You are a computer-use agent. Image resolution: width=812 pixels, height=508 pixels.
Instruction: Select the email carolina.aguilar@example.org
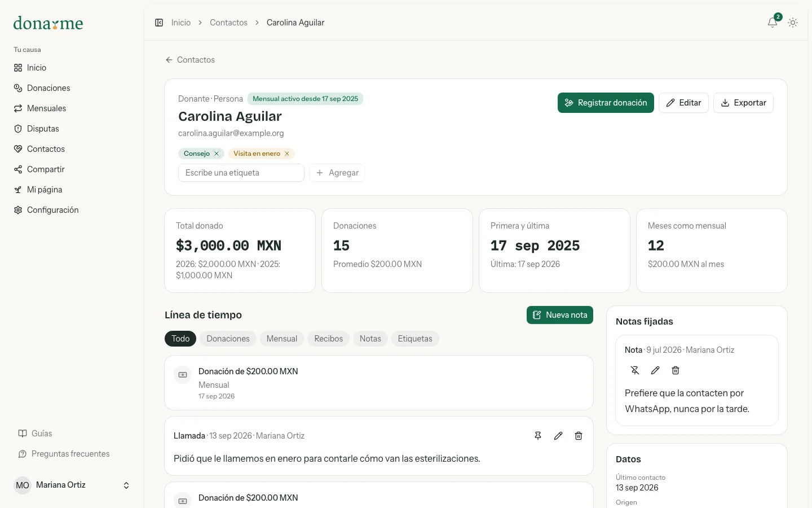click(231, 133)
